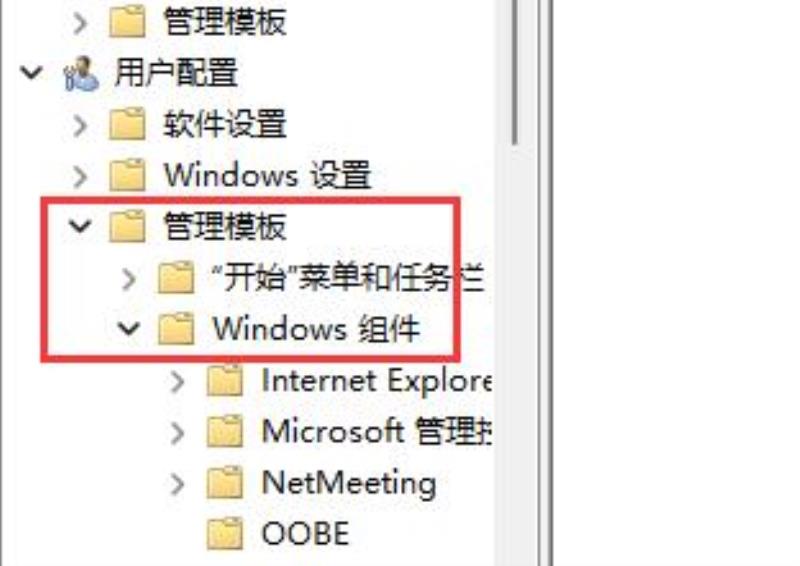Viewport: 800px width, 566px height.
Task: Click the Internet Explorer folder icon
Action: pyautogui.click(x=224, y=380)
